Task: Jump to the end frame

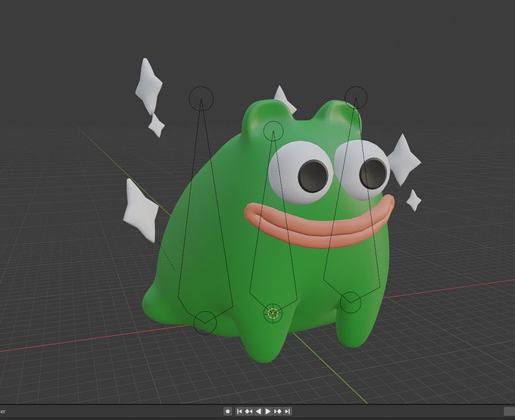Action: pyautogui.click(x=287, y=411)
